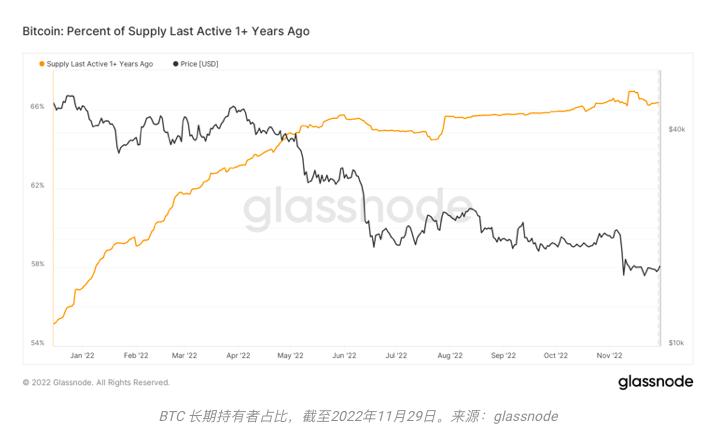The image size is (714, 438).
Task: Select the May '22 x-axis label
Action: 288,355
